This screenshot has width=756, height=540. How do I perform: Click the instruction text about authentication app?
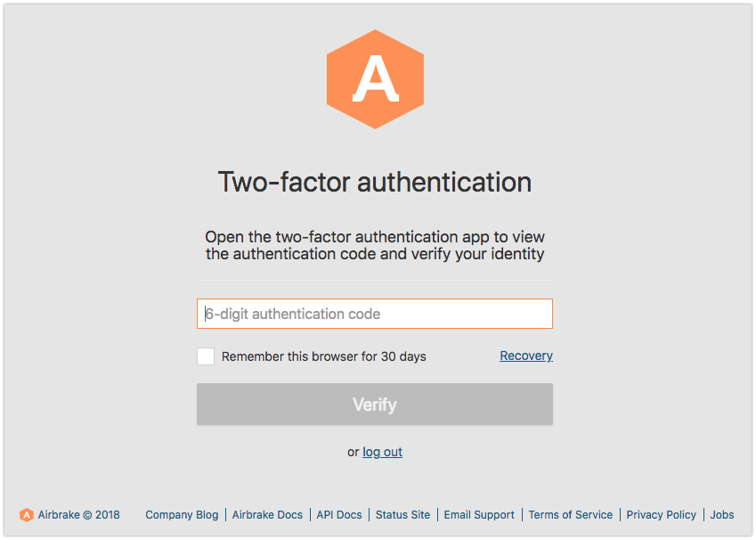click(x=375, y=246)
